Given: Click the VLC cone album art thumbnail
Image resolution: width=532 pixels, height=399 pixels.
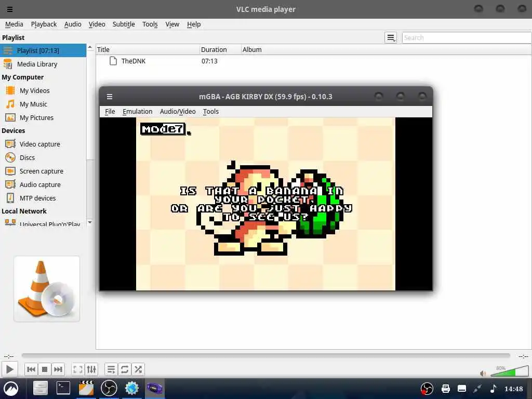Looking at the screenshot, I should [x=47, y=289].
